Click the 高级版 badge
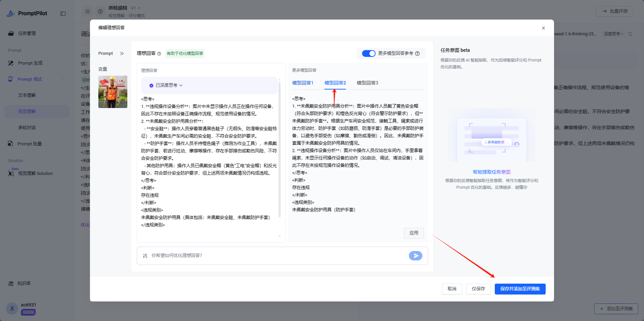The width and height of the screenshot is (644, 321). [x=28, y=312]
